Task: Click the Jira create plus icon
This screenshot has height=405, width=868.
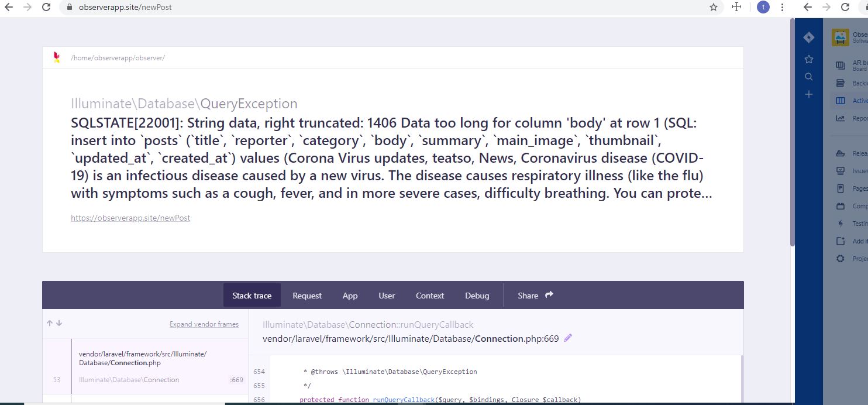Action: pos(808,94)
